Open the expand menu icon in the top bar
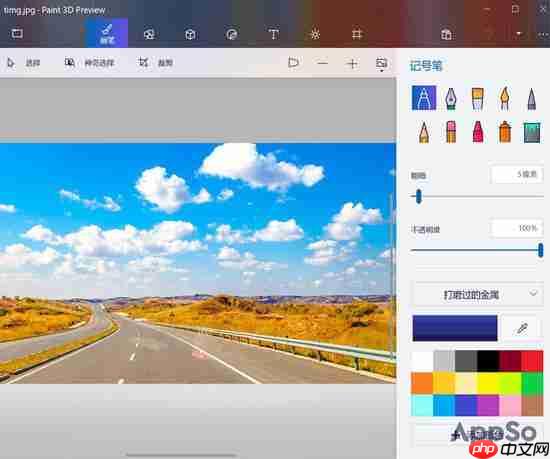Screen dimensions: 550x459 pyautogui.click(x=17, y=34)
